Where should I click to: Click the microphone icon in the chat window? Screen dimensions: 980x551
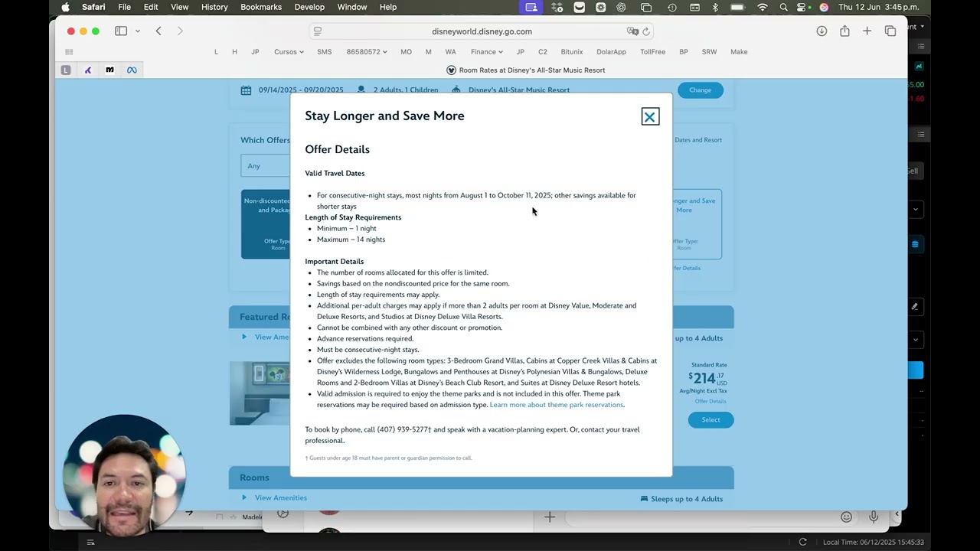(x=874, y=517)
